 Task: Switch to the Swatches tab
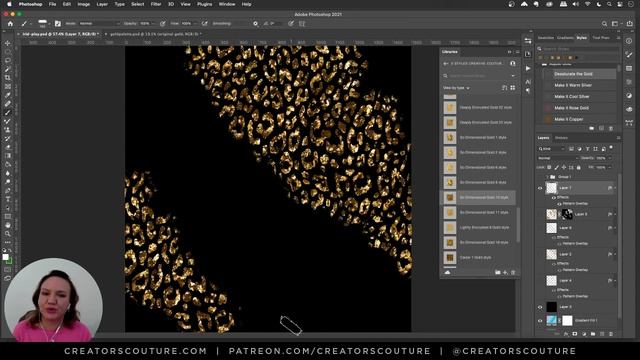[546, 38]
